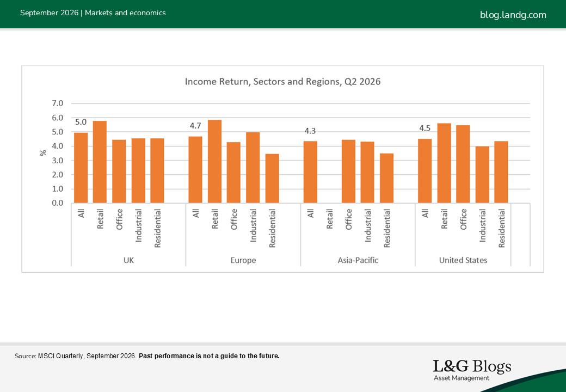Click the UK Retail bar

pyautogui.click(x=100, y=162)
